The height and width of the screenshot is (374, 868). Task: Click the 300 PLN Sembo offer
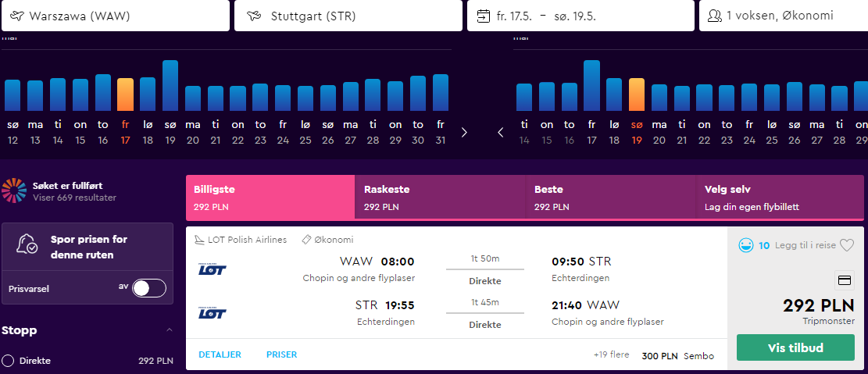(677, 356)
